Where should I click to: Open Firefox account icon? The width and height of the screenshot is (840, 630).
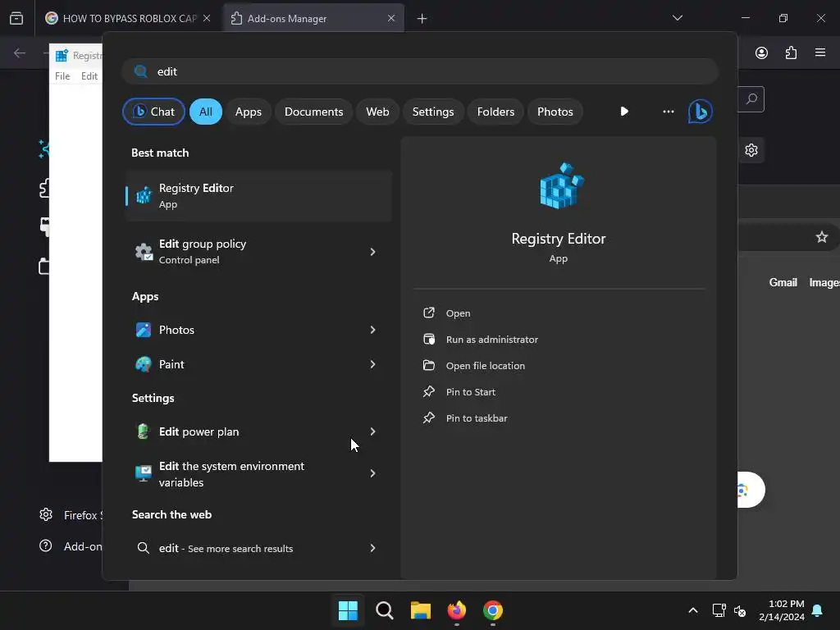[x=761, y=52]
